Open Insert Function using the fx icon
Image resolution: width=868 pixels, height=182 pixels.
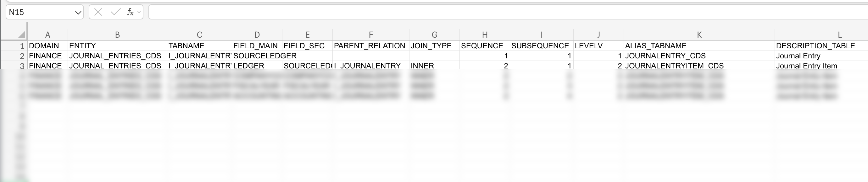[131, 12]
